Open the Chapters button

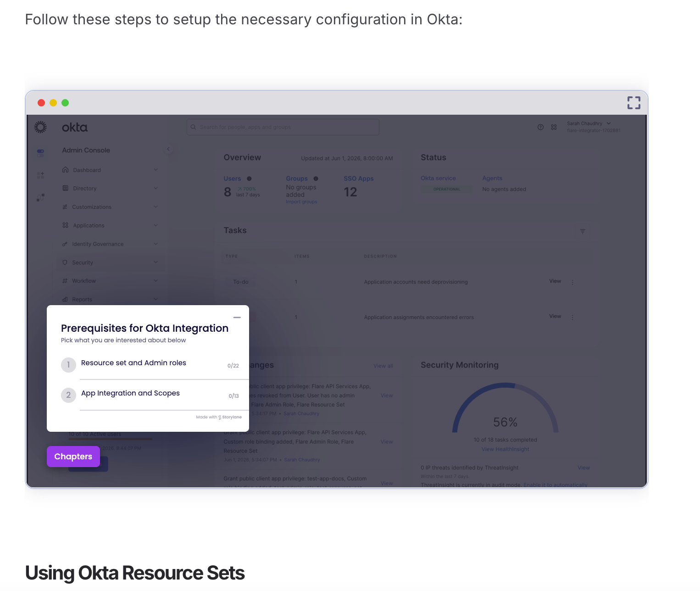click(73, 457)
